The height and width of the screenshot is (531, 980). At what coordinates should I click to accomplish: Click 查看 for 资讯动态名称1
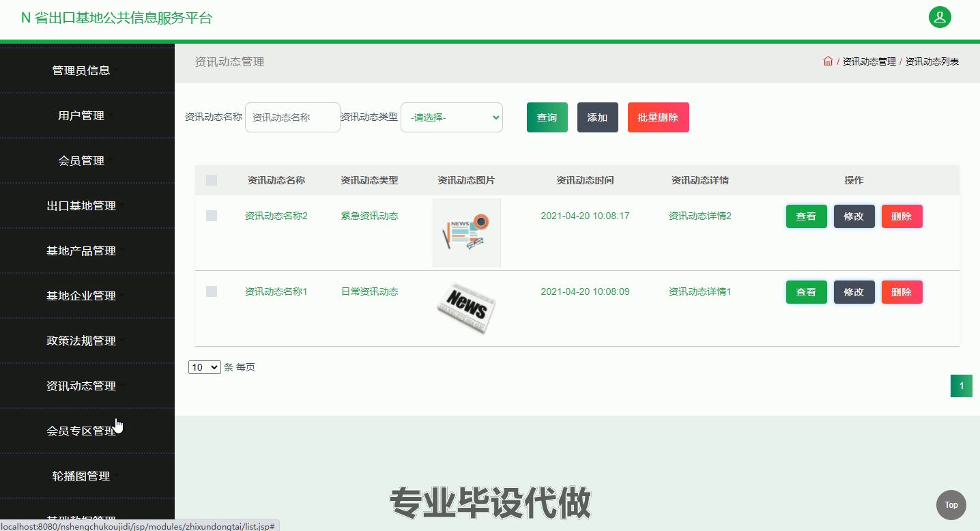pos(807,292)
